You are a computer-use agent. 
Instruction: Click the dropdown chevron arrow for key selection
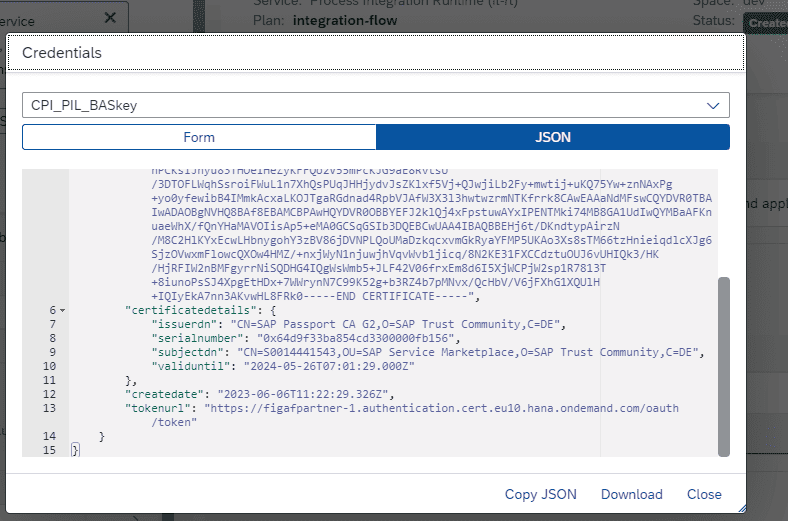pos(713,106)
